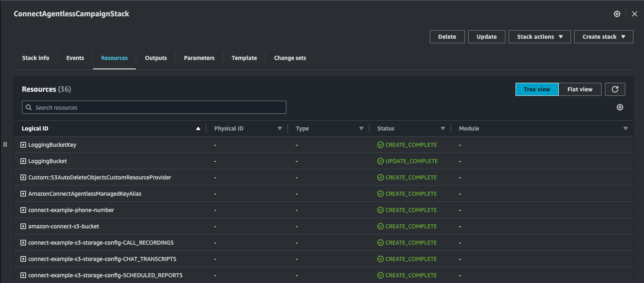This screenshot has height=283, width=644.
Task: Open the Parameters tab
Action: pyautogui.click(x=199, y=58)
